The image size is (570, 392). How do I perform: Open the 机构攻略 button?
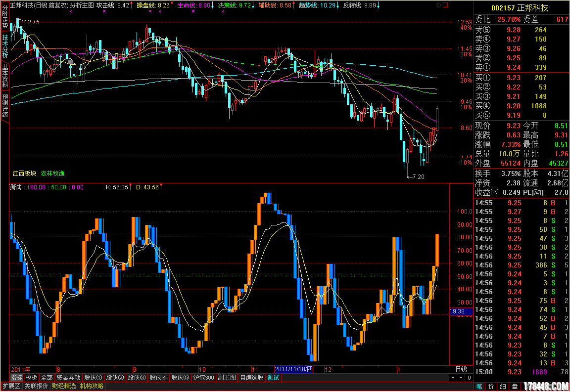92,386
